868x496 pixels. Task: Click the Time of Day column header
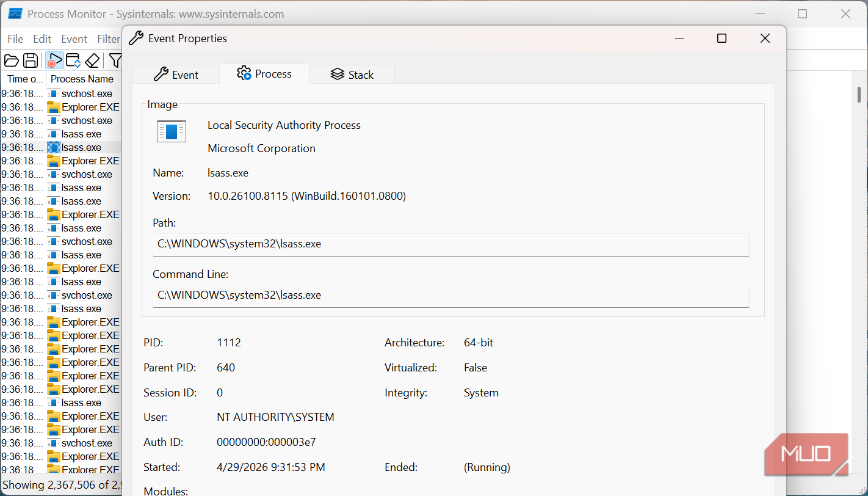(24, 79)
